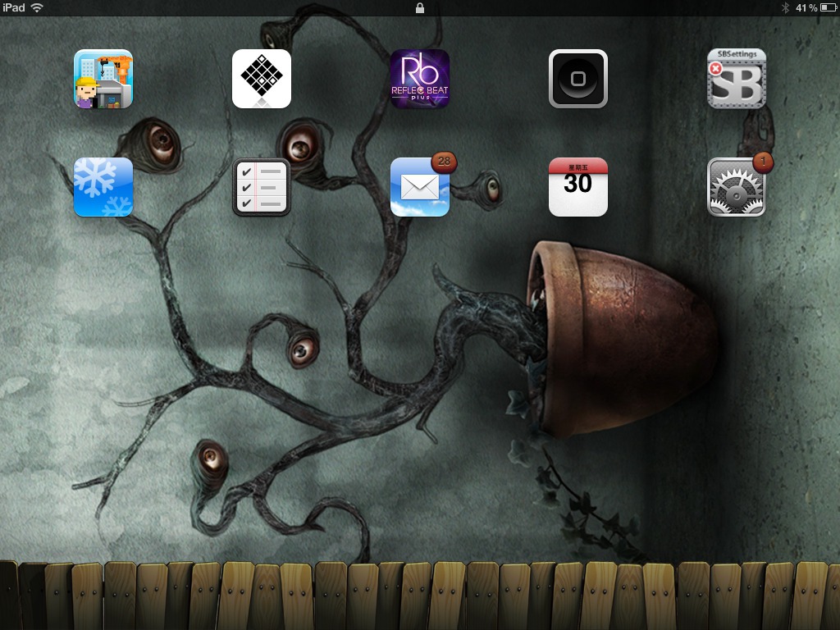The height and width of the screenshot is (630, 840).
Task: Open the Reminders checklist app
Action: coord(262,187)
